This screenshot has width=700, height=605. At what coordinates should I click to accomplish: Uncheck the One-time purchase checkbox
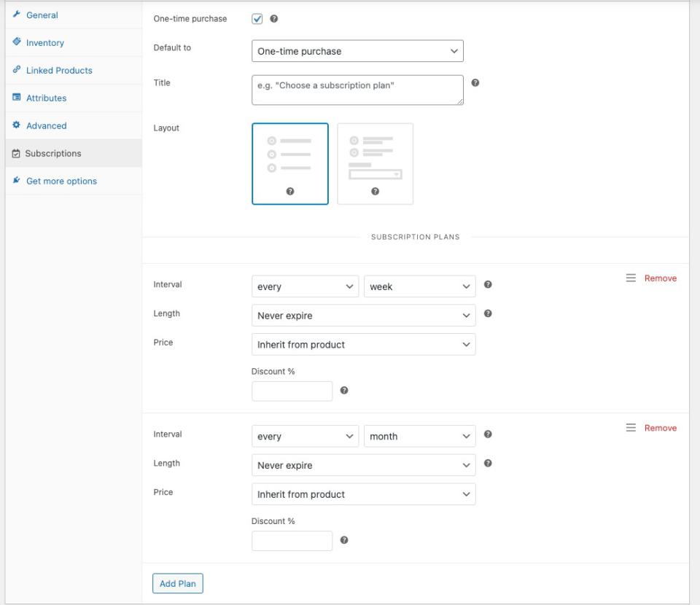[257, 19]
